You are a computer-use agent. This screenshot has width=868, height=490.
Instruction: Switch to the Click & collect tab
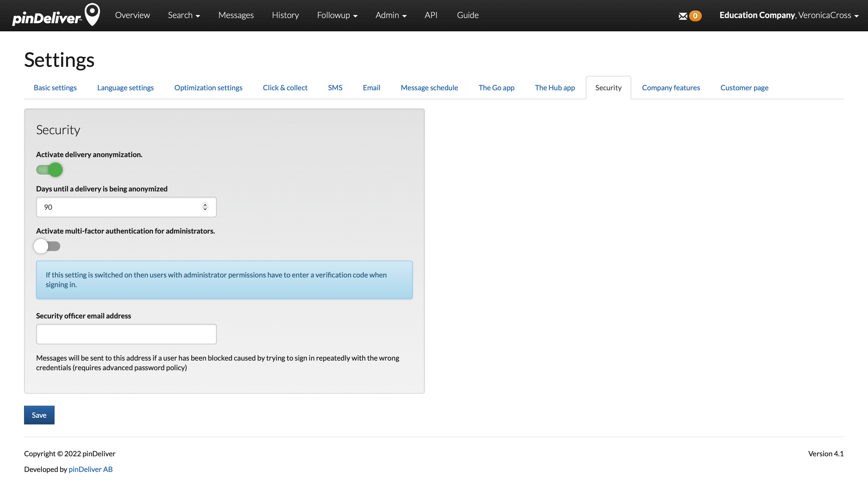point(285,88)
